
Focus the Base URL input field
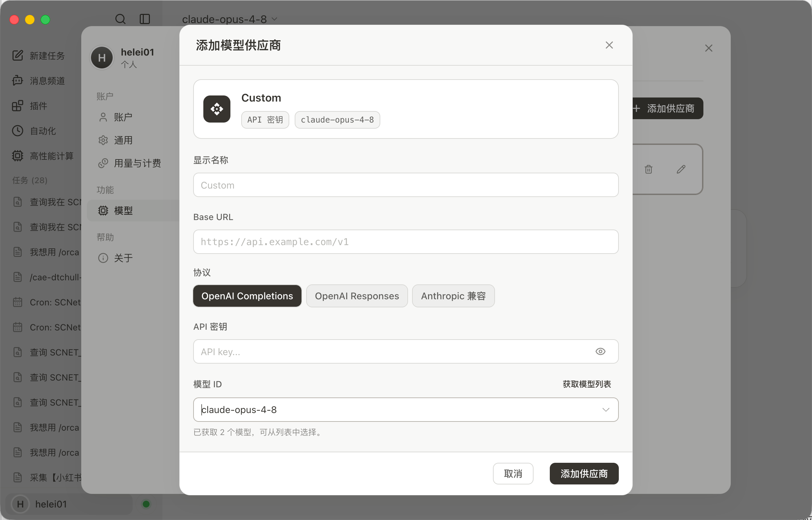point(406,242)
